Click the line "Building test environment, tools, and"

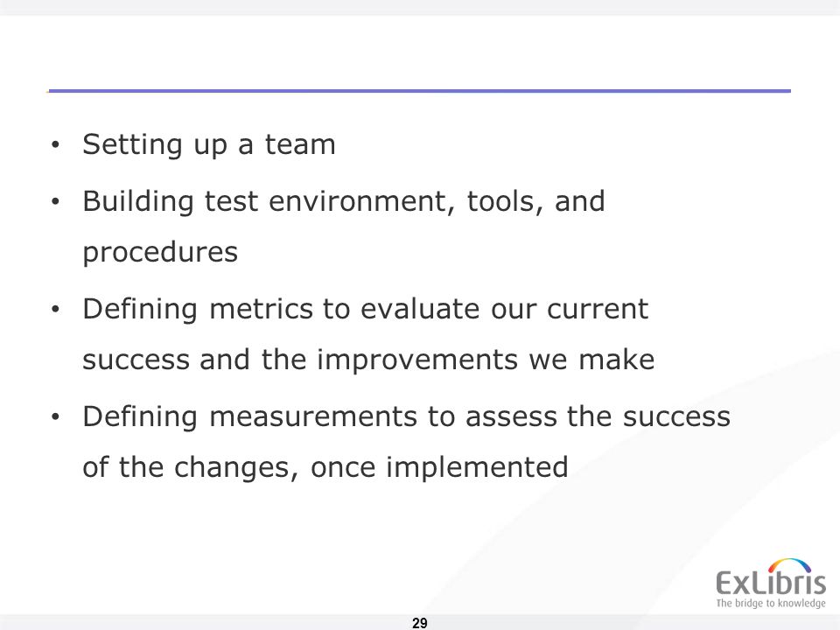344,202
